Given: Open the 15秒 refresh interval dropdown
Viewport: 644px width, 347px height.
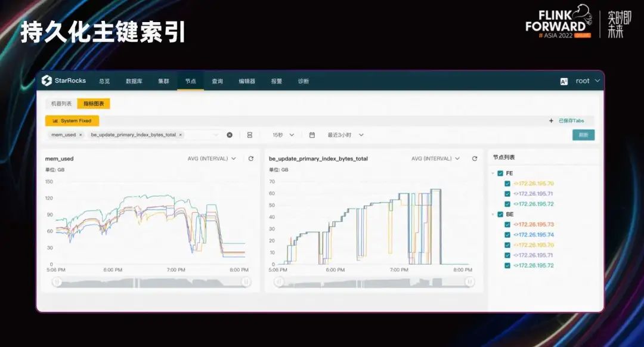Looking at the screenshot, I should point(283,135).
